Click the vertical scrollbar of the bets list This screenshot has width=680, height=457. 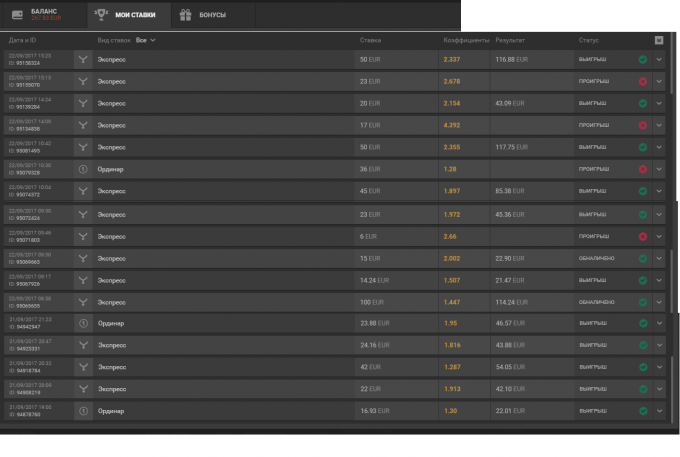(x=672, y=63)
